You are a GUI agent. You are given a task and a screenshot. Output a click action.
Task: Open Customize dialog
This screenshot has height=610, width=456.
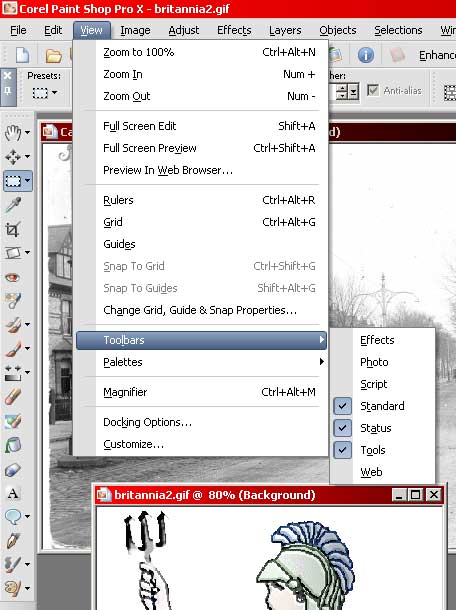(x=202, y=444)
